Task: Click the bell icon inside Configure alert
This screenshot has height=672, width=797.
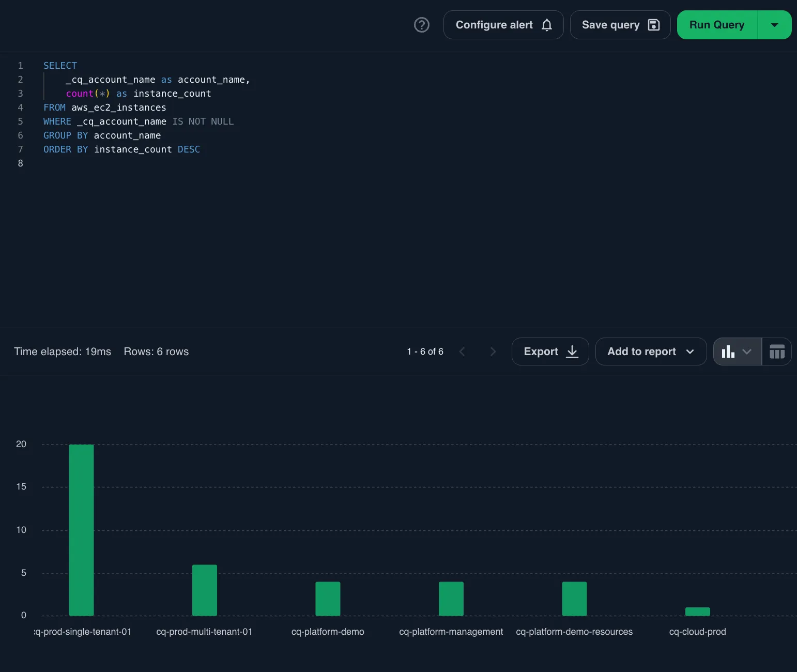Action: pyautogui.click(x=547, y=25)
